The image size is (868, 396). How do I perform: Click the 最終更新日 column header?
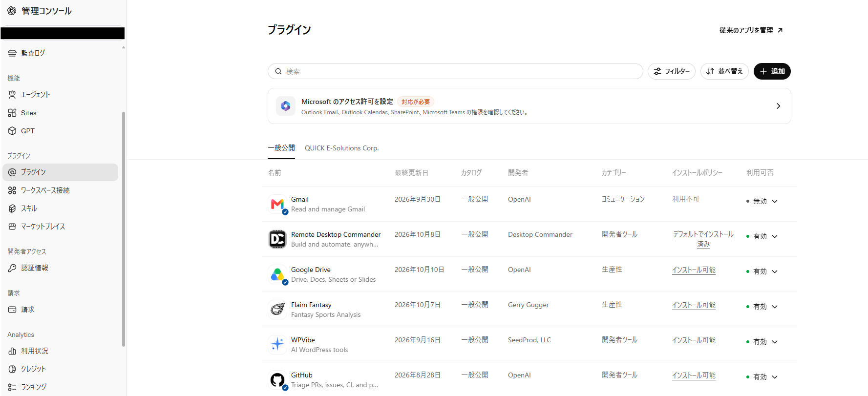pos(411,173)
